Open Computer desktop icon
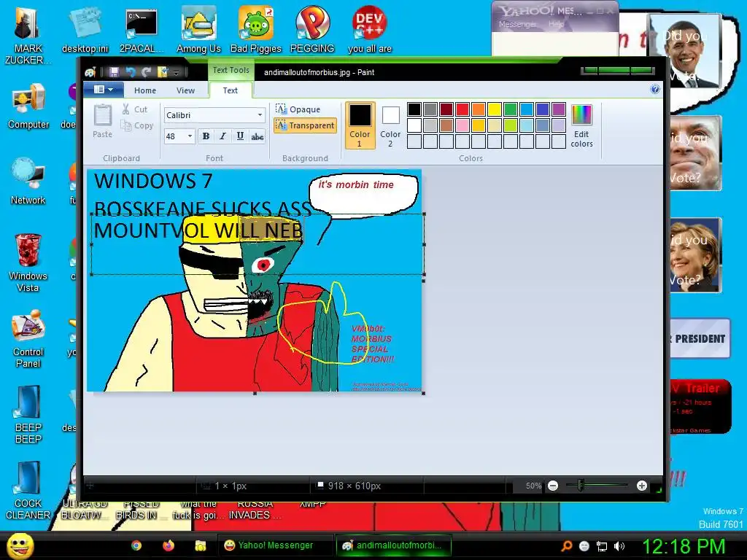The width and height of the screenshot is (747, 560). click(28, 106)
